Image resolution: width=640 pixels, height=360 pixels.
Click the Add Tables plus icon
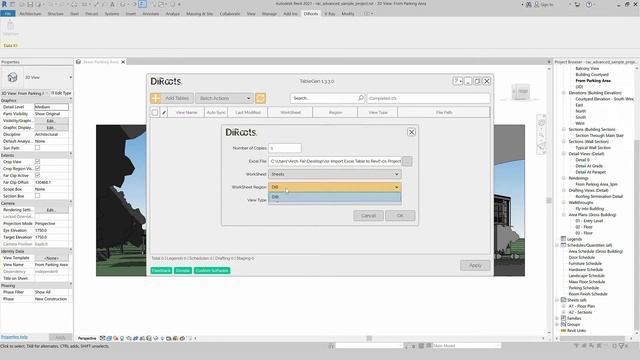[156, 98]
